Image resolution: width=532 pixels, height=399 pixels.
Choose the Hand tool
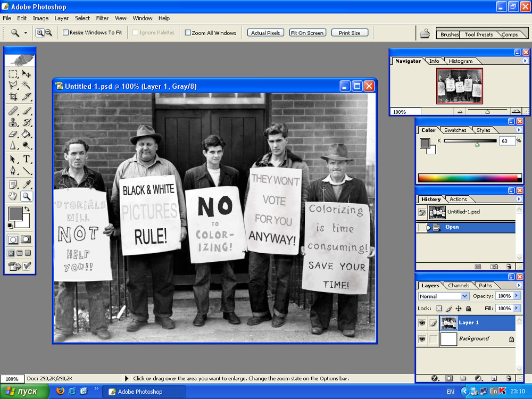[13, 196]
